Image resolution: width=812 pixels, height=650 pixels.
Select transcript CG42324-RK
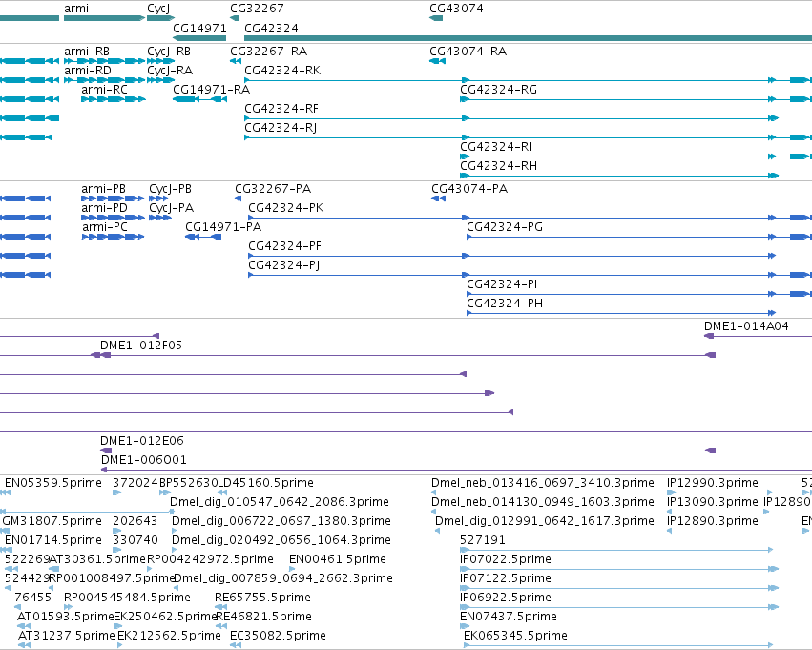click(x=282, y=71)
